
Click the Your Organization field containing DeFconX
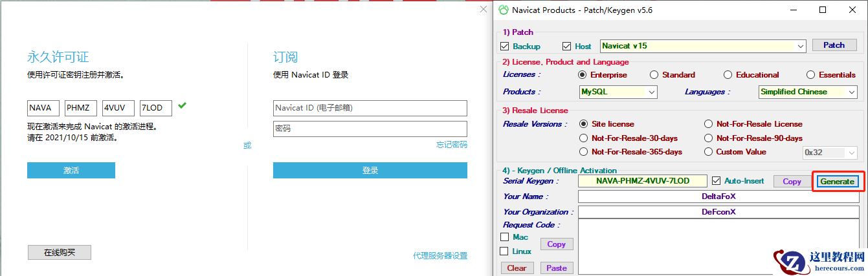718,212
